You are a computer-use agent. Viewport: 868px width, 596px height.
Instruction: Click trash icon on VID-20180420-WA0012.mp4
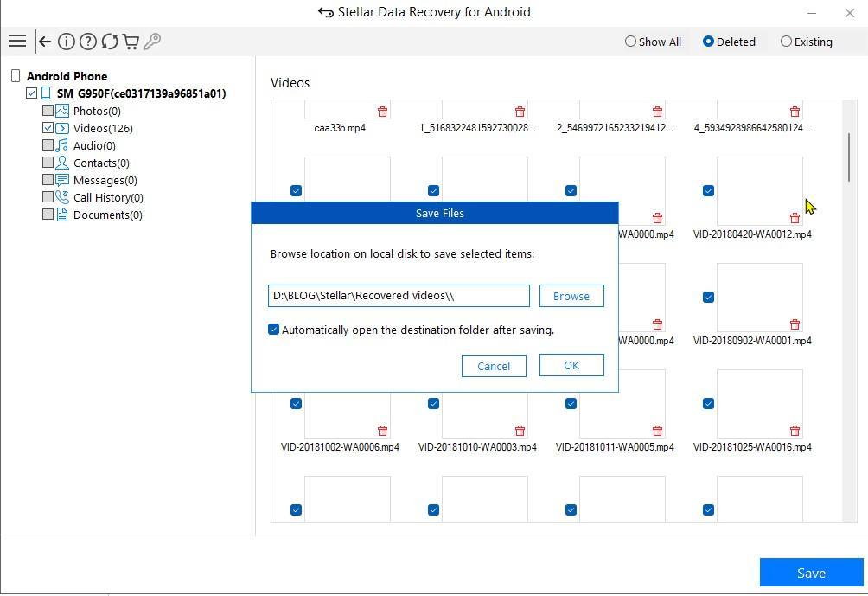pos(795,218)
